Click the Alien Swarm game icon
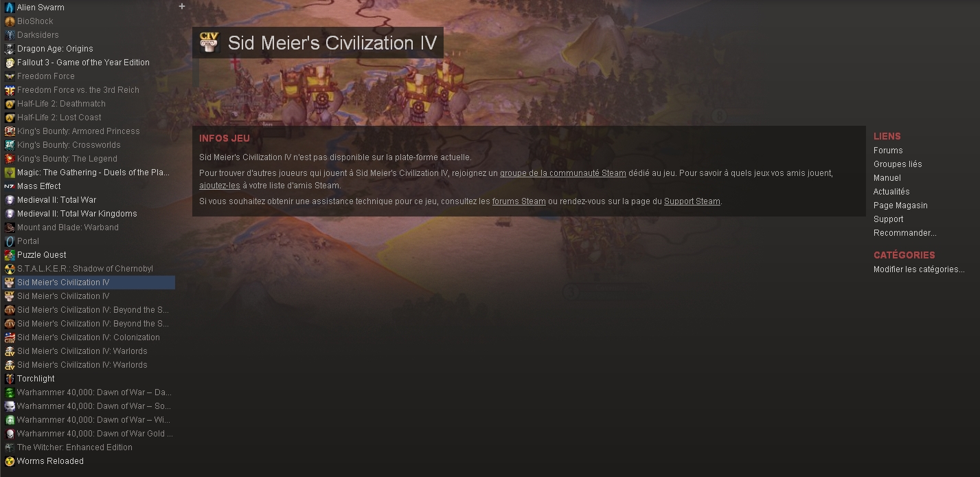The image size is (980, 477). [10, 8]
